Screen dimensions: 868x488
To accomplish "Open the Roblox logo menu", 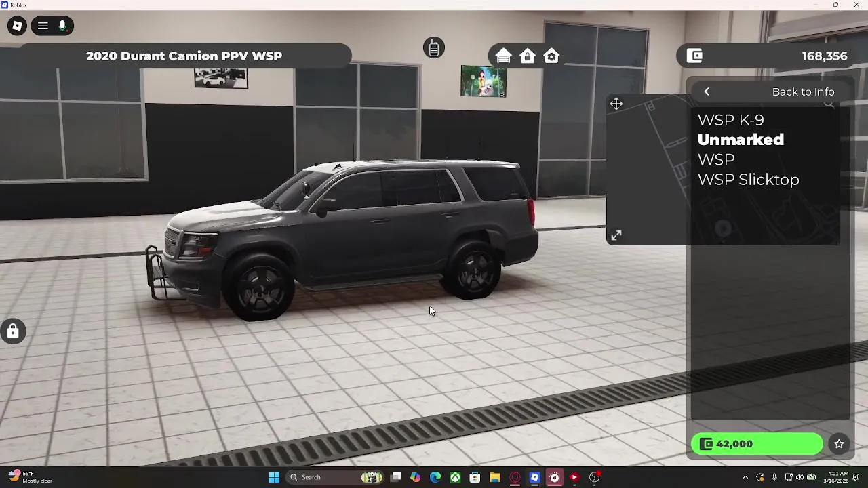I will click(17, 26).
